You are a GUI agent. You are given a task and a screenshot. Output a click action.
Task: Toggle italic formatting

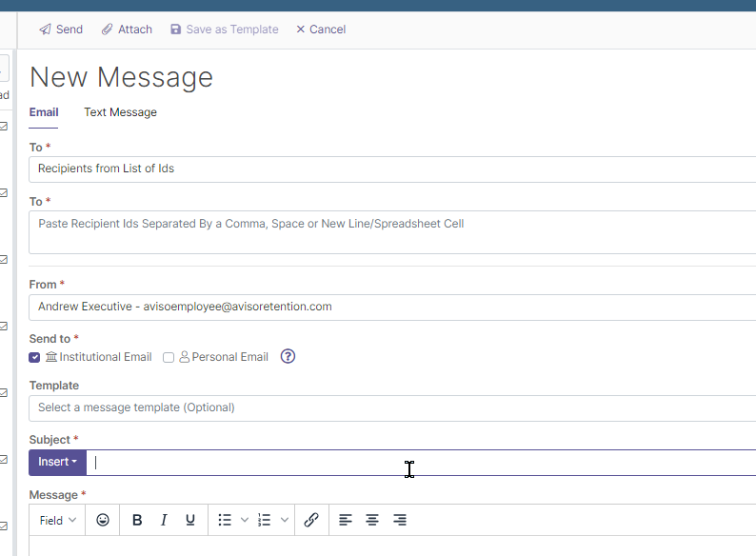(x=164, y=520)
